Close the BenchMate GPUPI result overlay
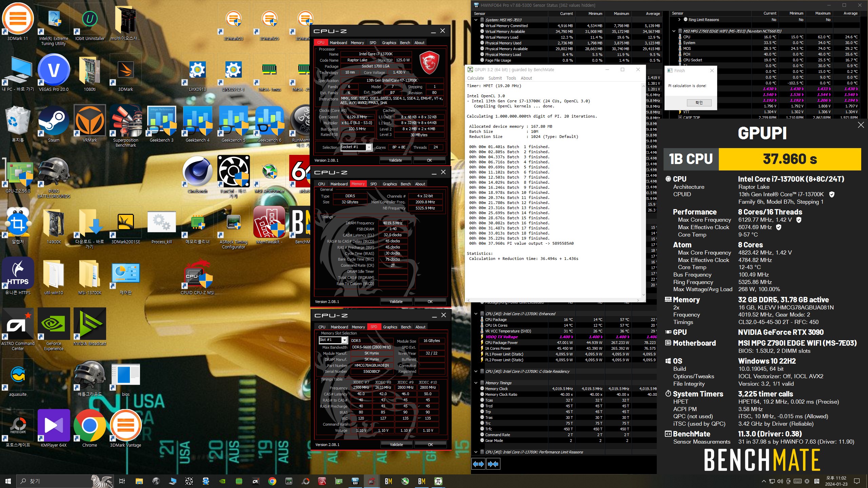Image resolution: width=868 pixels, height=488 pixels. point(861,125)
